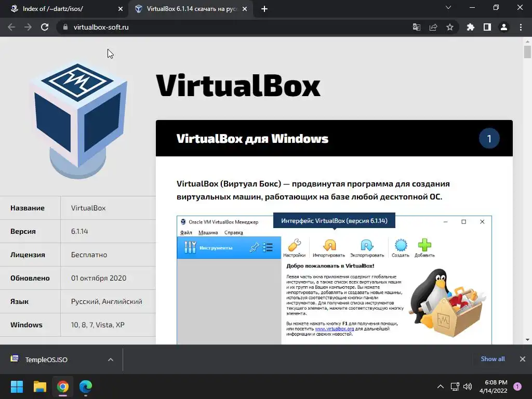Image resolution: width=532 pixels, height=399 pixels.
Task: Close the downloads bar
Action: [x=523, y=359]
